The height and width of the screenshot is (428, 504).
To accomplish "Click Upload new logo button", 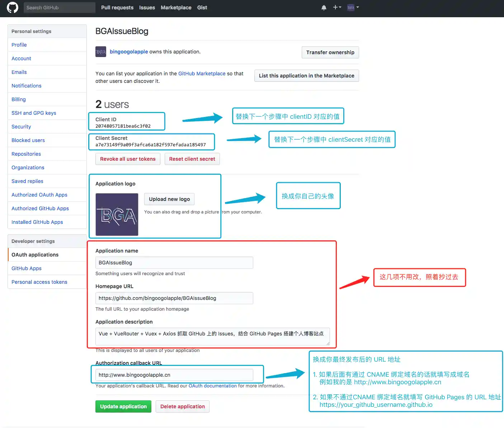I will (x=169, y=199).
